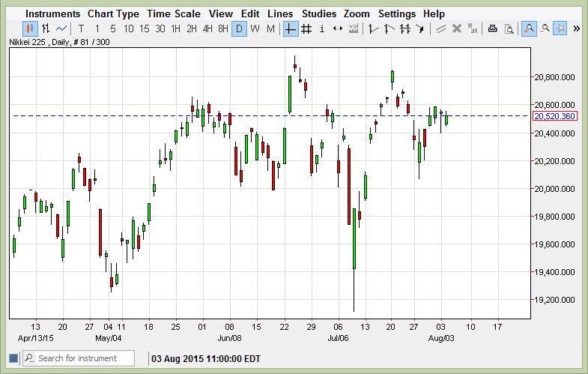This screenshot has width=588, height=374.
Task: Click the info icon in toolbar
Action: click(322, 28)
